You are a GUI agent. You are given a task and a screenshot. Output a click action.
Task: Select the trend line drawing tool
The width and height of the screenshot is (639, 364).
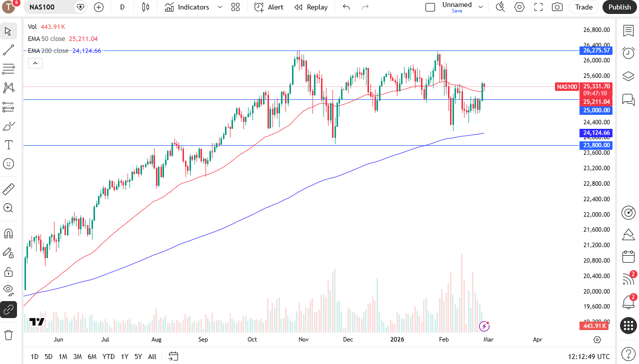8,50
